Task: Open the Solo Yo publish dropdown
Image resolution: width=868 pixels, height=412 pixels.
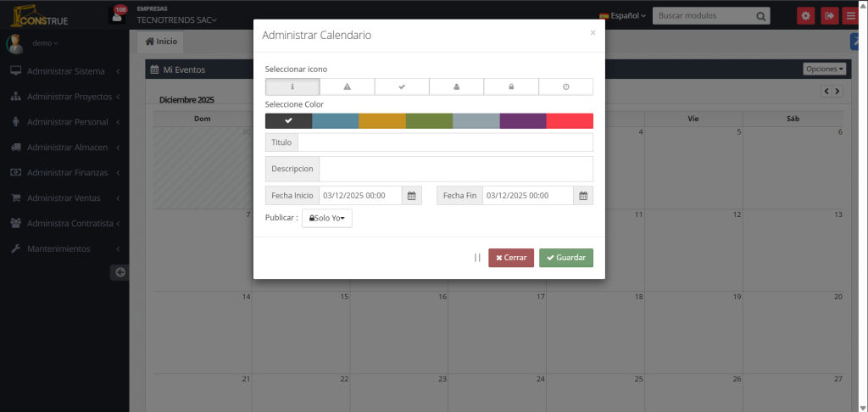Action: coord(327,219)
